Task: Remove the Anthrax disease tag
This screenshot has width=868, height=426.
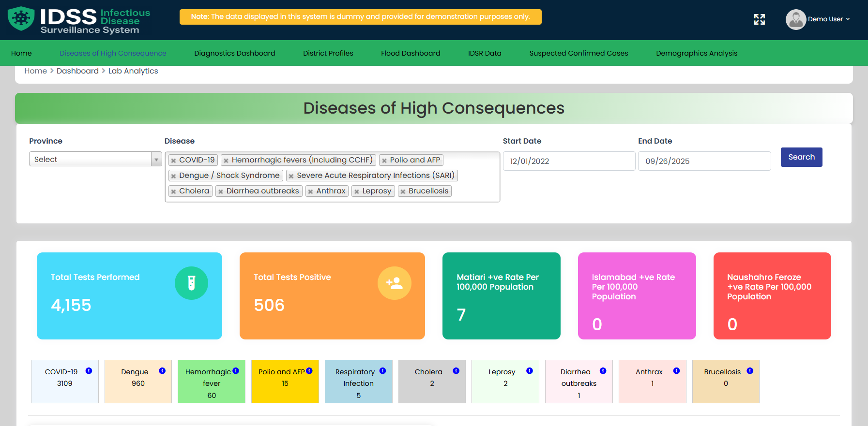Action: point(311,191)
